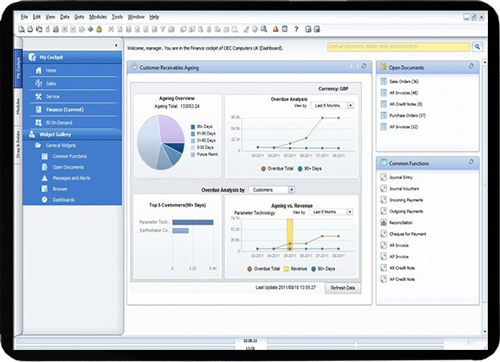This screenshot has height=362, width=500.
Task: Click the Parameter Tech bar in Top 5 Customers
Action: pyautogui.click(x=193, y=222)
